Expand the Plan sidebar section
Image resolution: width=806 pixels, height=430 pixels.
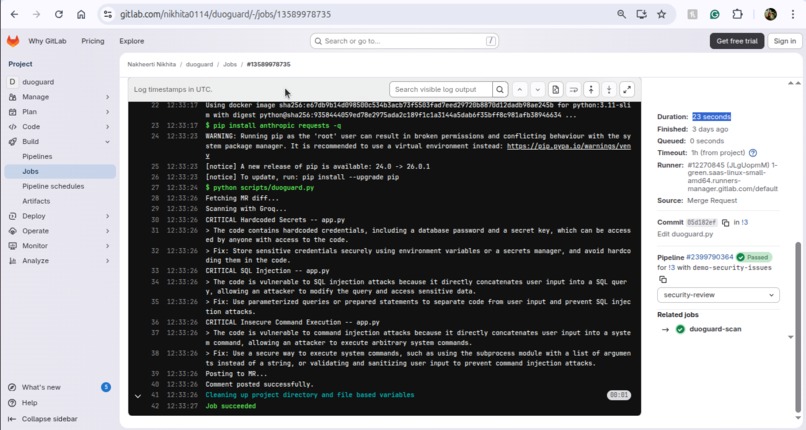point(60,111)
